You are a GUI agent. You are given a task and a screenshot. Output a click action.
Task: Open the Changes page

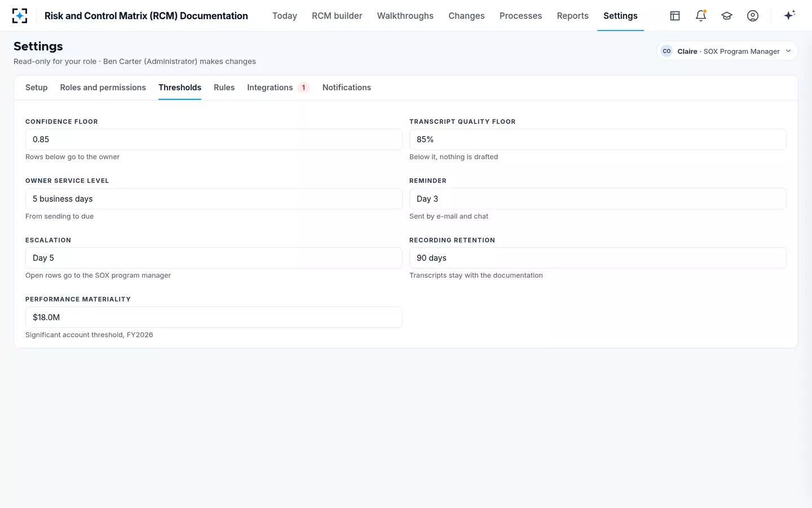click(466, 16)
